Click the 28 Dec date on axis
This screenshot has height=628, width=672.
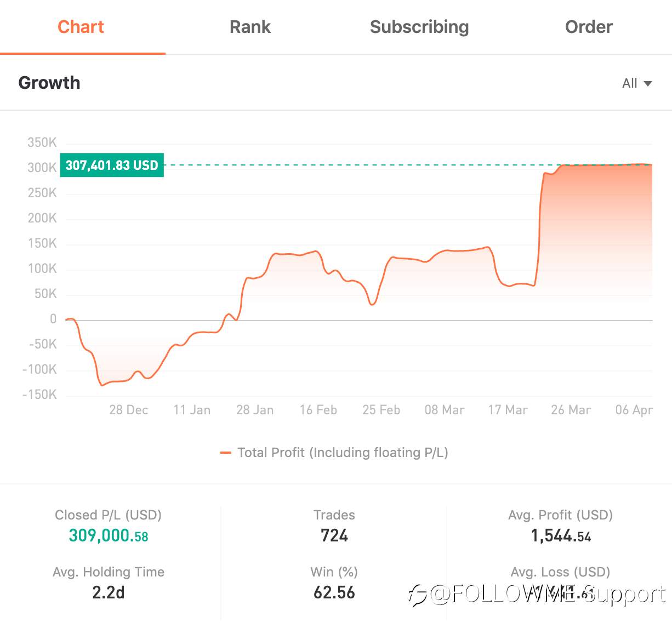(x=129, y=410)
